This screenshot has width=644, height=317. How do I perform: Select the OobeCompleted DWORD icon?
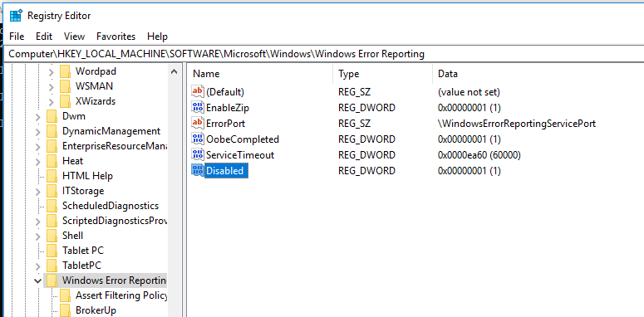tap(198, 139)
